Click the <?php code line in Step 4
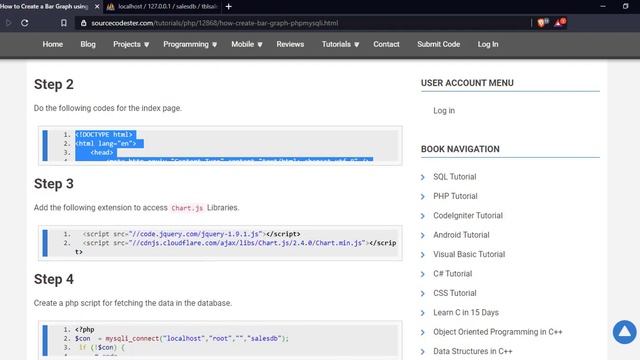Screen dimensions: 640x360 tap(84, 329)
